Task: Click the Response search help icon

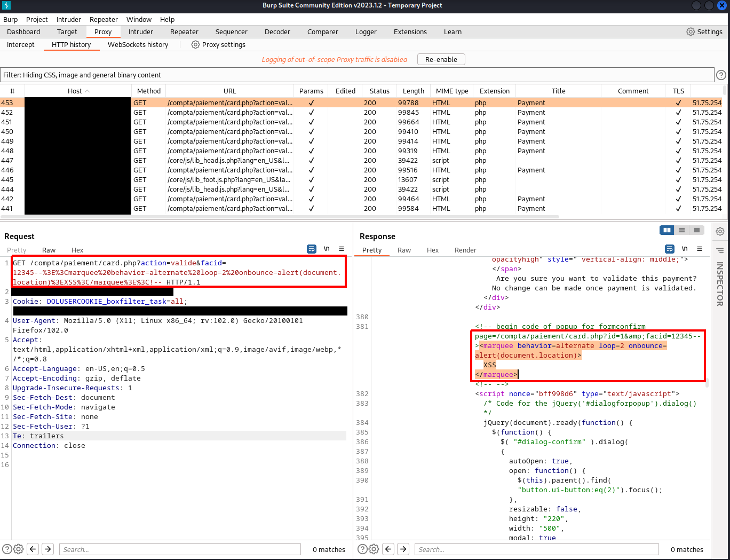Action: pyautogui.click(x=362, y=549)
